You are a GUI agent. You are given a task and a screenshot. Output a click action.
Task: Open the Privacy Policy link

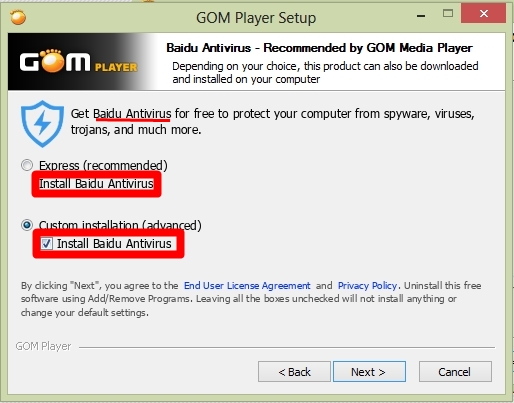(x=367, y=286)
